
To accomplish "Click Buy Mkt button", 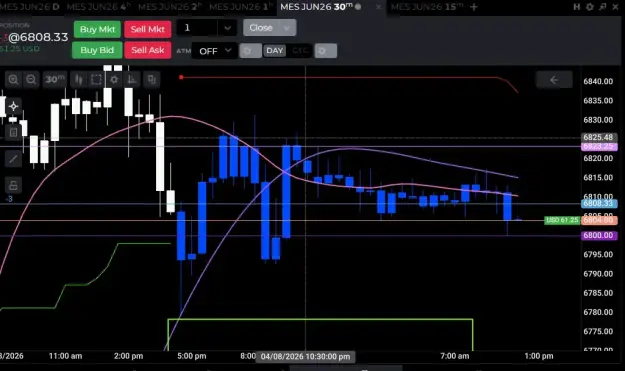I will click(x=97, y=29).
